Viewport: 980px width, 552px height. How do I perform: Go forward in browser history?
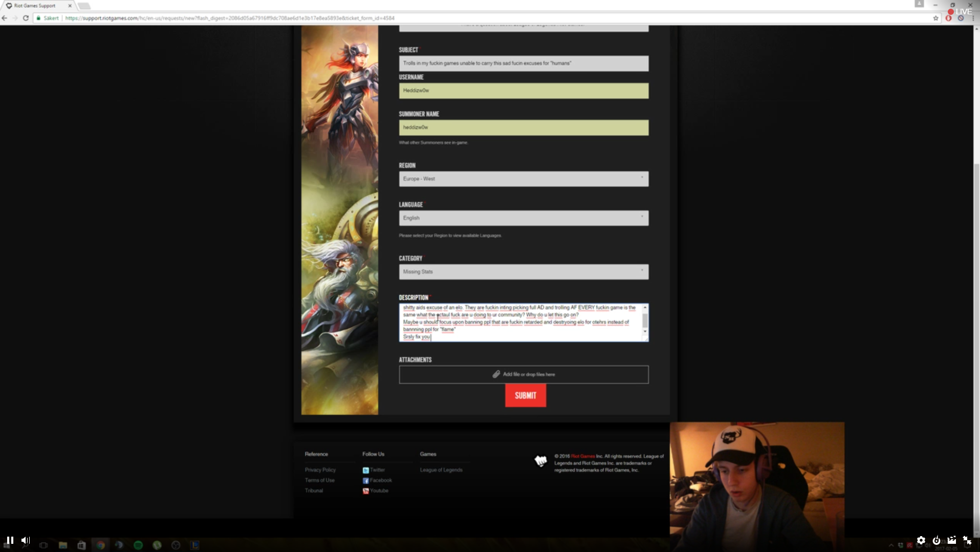tap(15, 18)
